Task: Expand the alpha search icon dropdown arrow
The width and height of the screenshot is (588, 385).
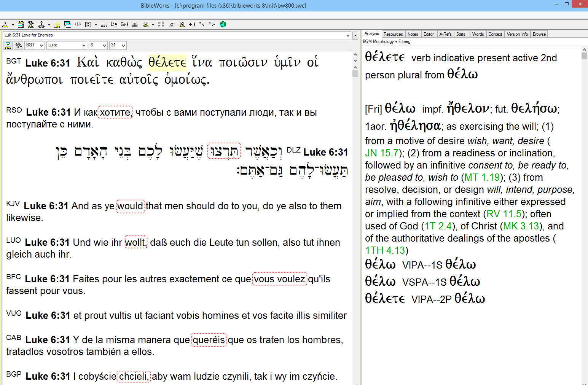Action: (13, 25)
